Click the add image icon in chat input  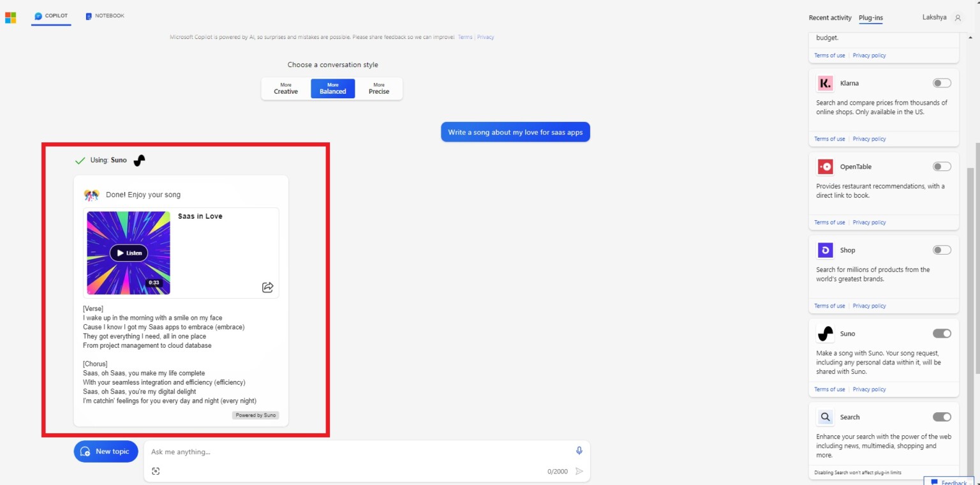point(156,471)
